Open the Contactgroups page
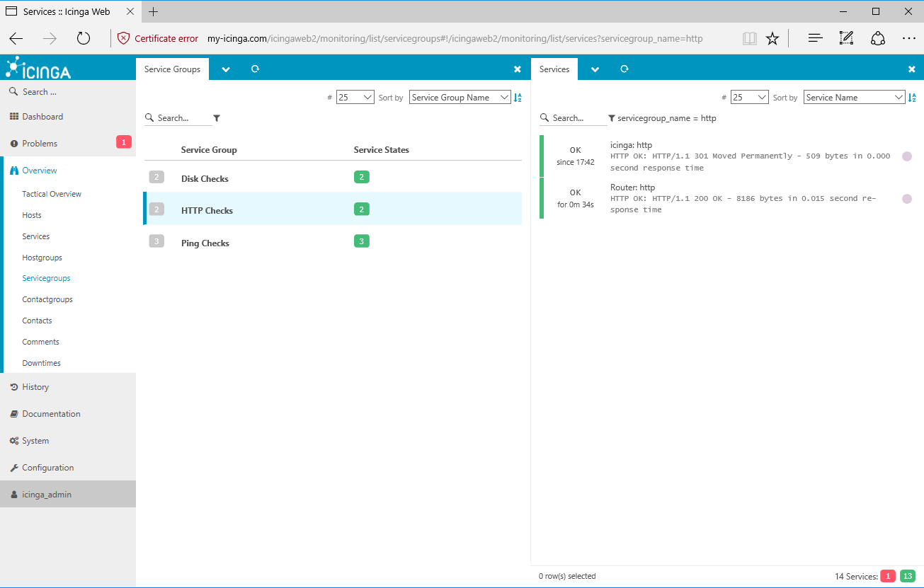Image resolution: width=924 pixels, height=588 pixels. coord(47,299)
